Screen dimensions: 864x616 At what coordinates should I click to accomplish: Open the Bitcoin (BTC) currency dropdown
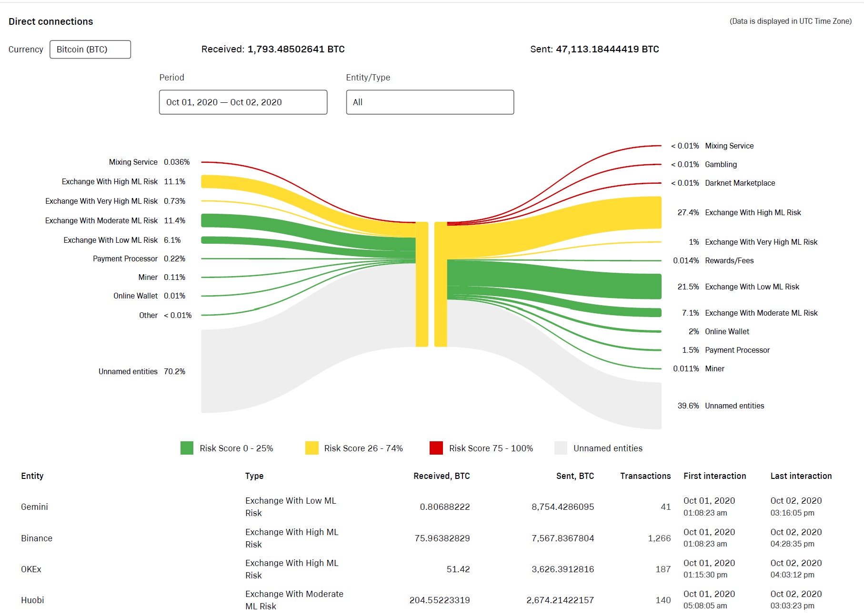click(90, 50)
